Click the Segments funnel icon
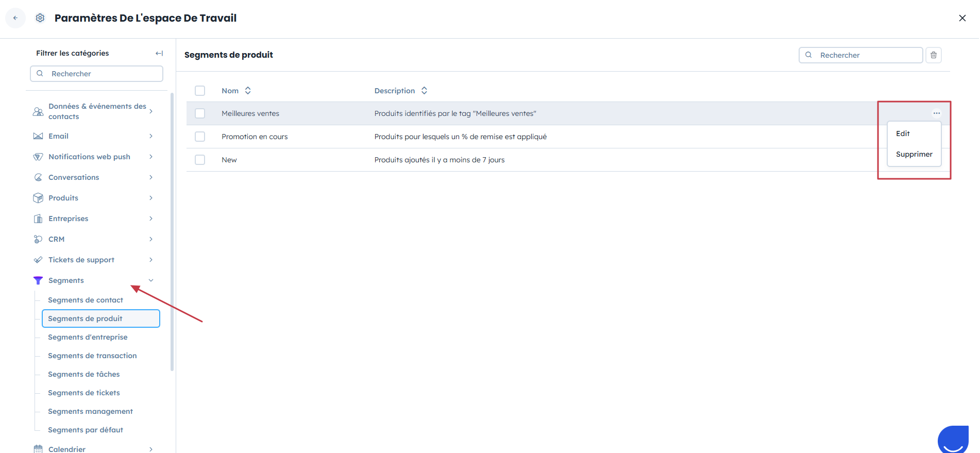Screen dimensions: 980x453 click(x=38, y=280)
